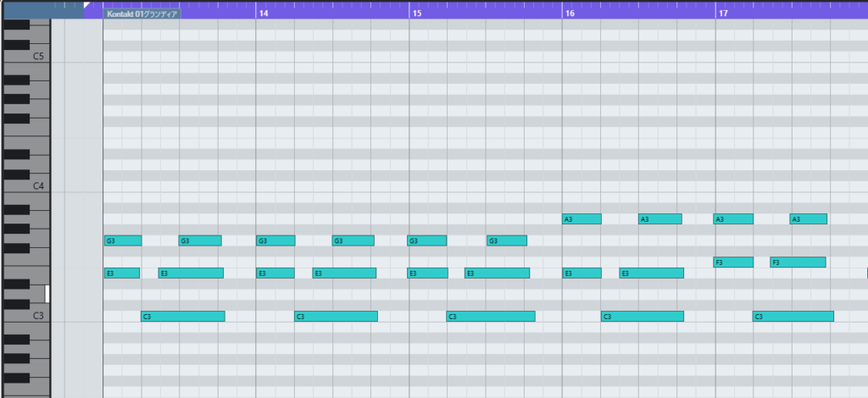Jump to bar 16 on the ruler
This screenshot has width=868, height=398.
[x=569, y=14]
